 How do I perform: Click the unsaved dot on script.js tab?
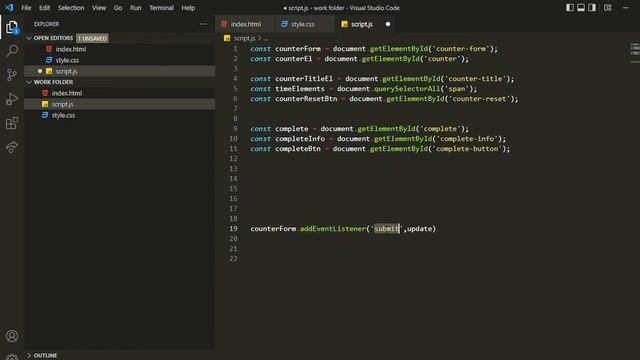388,24
